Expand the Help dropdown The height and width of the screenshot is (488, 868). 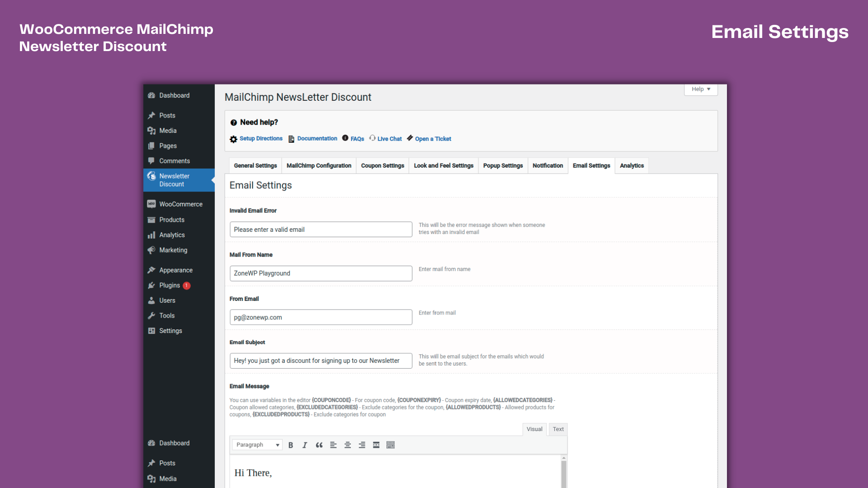pos(701,89)
